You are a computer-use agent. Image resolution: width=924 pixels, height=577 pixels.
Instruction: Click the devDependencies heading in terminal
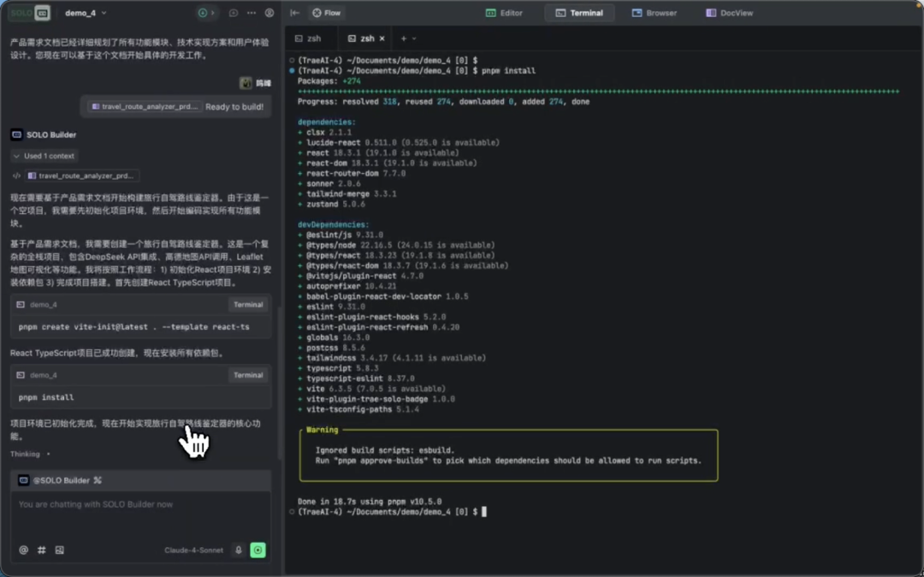[x=333, y=224]
